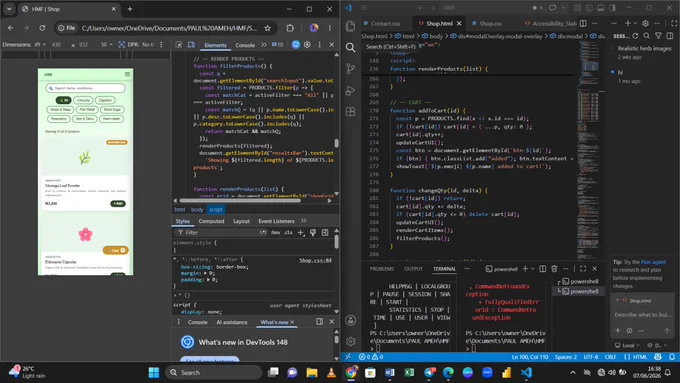Image resolution: width=680 pixels, height=383 pixels.
Task: Search chat sessions magnifier icon
Action: pos(647,36)
